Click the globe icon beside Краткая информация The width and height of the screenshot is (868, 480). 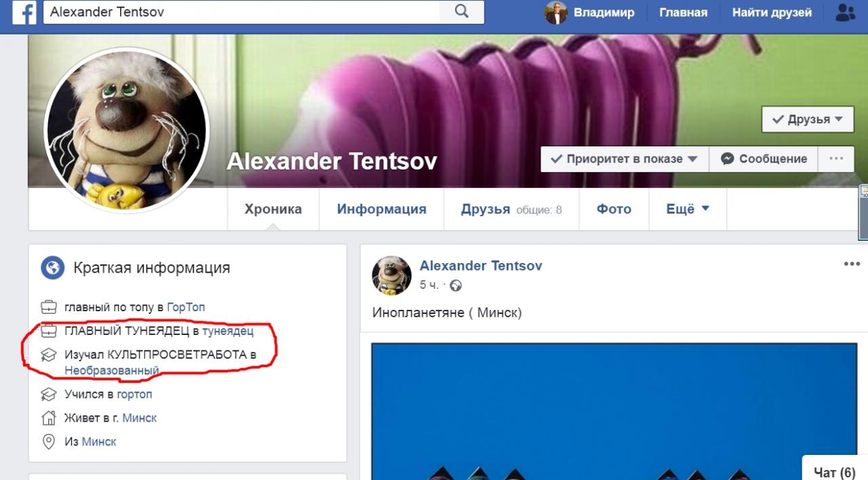click(x=52, y=268)
